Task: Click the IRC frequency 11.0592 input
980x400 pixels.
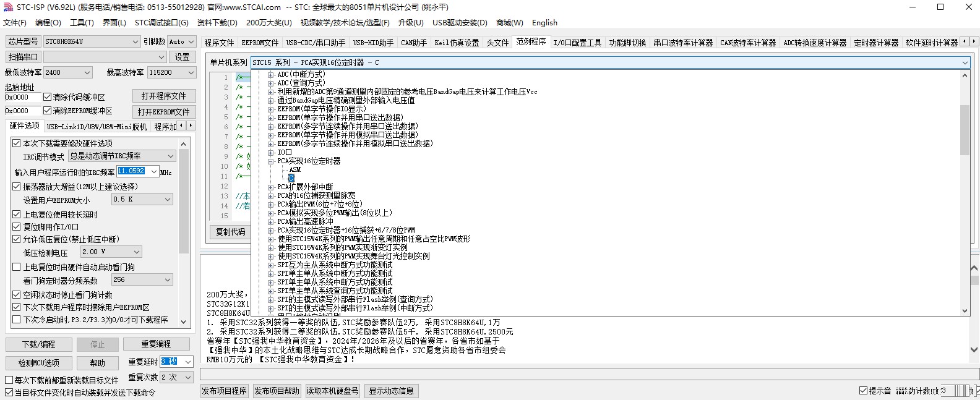Action: tap(133, 171)
